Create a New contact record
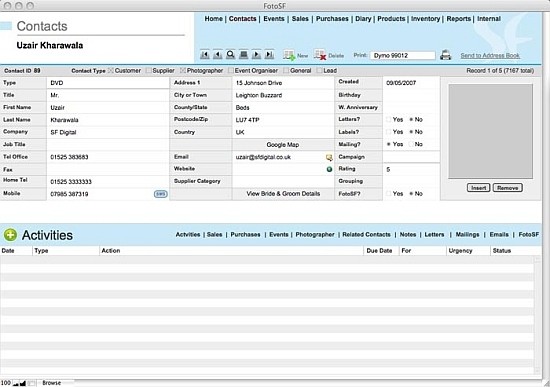Viewport: 550px width, 387px height. click(x=295, y=55)
